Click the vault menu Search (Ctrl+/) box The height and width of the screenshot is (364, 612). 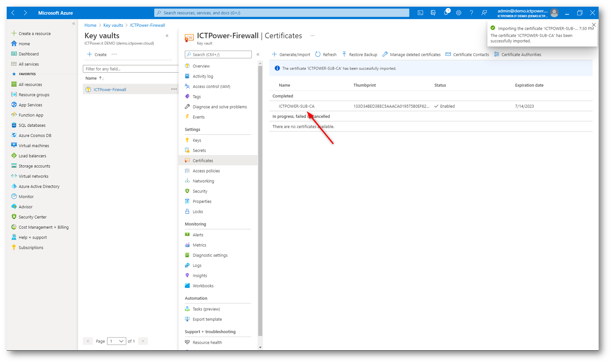(218, 54)
